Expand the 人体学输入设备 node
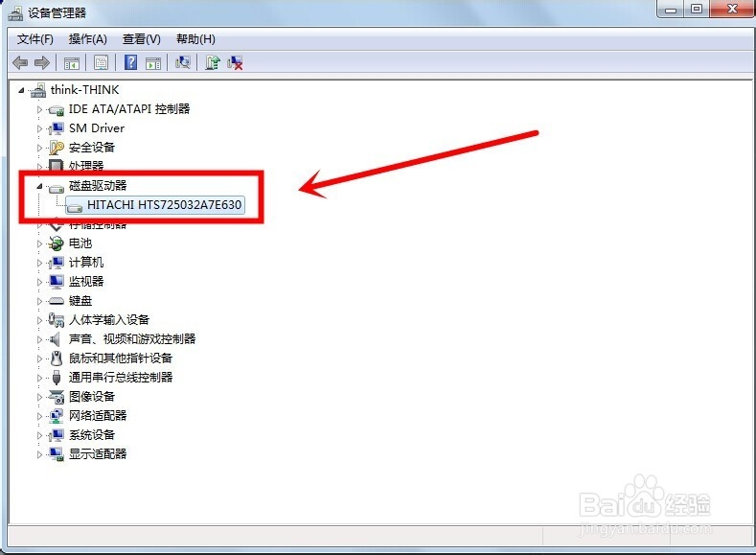The width and height of the screenshot is (756, 555). 39,320
